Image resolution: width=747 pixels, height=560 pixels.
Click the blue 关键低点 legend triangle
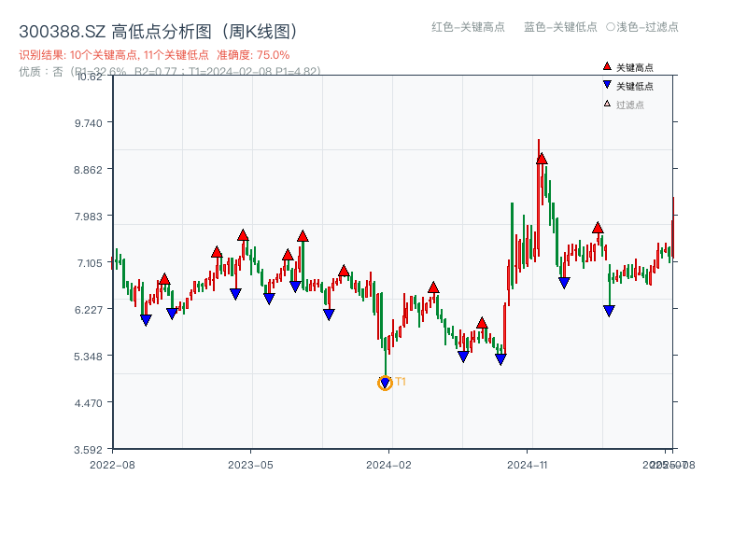pos(607,86)
